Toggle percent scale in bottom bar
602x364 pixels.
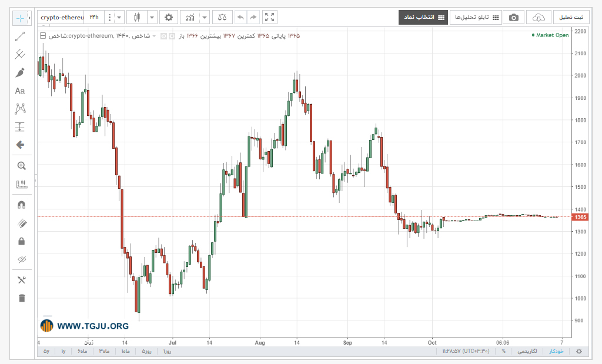point(503,351)
